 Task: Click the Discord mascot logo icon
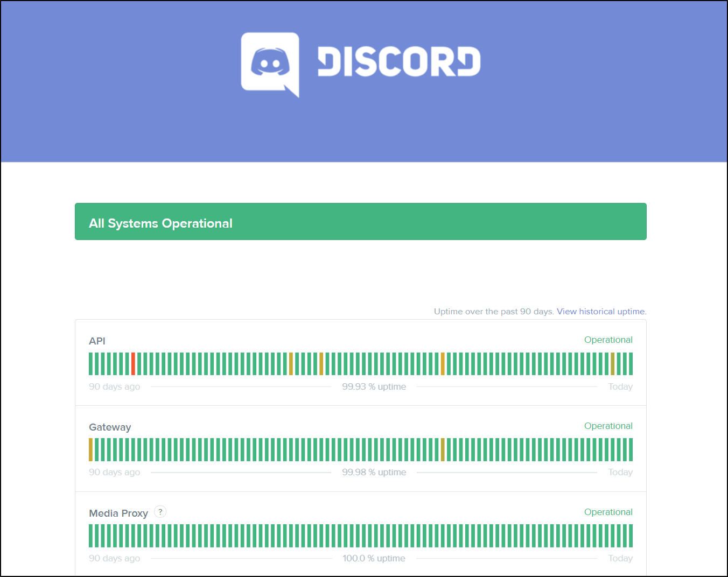270,65
